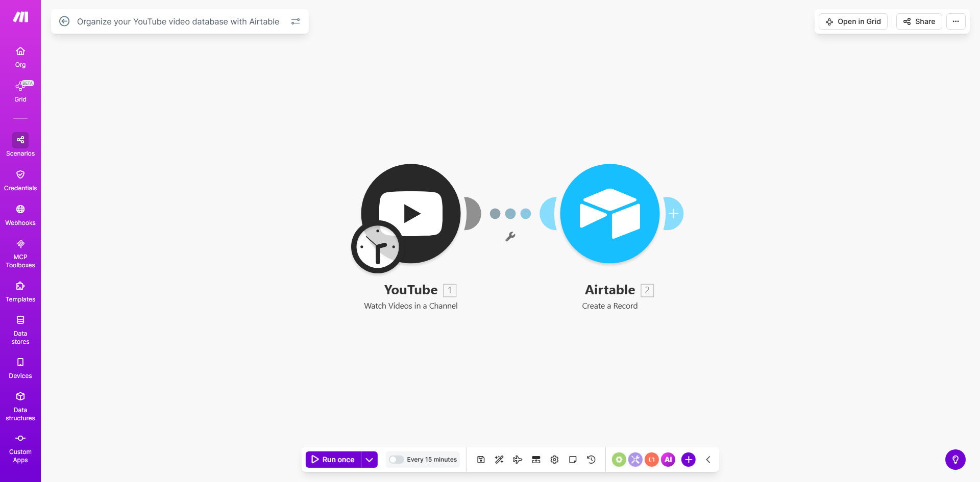Open MCP Toolboxes
The height and width of the screenshot is (482, 980).
click(x=20, y=253)
